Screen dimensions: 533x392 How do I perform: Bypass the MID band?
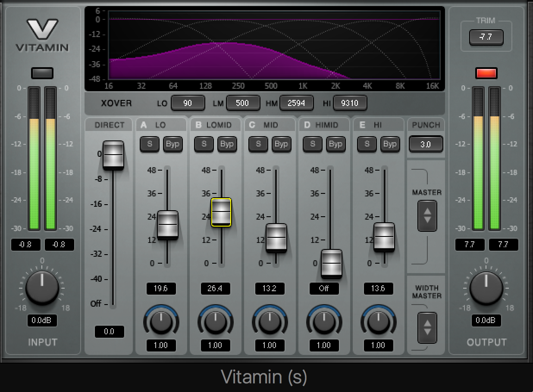pos(282,144)
